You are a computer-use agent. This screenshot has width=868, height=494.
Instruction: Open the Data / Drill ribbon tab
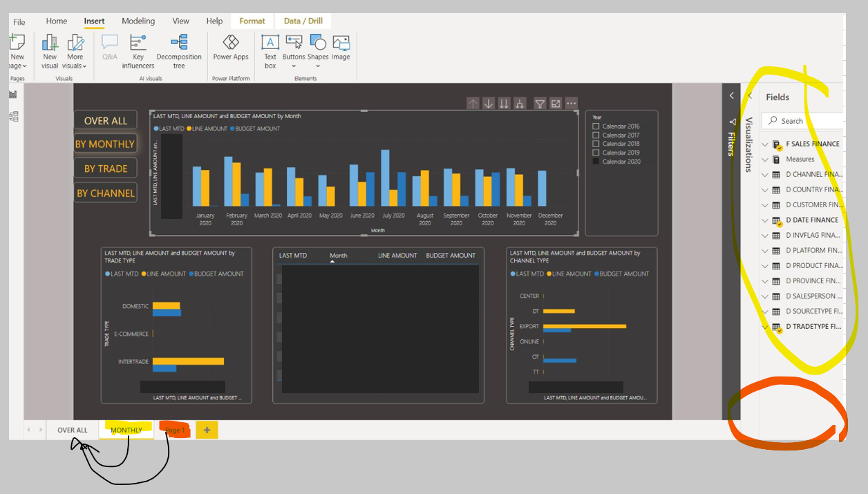click(303, 21)
